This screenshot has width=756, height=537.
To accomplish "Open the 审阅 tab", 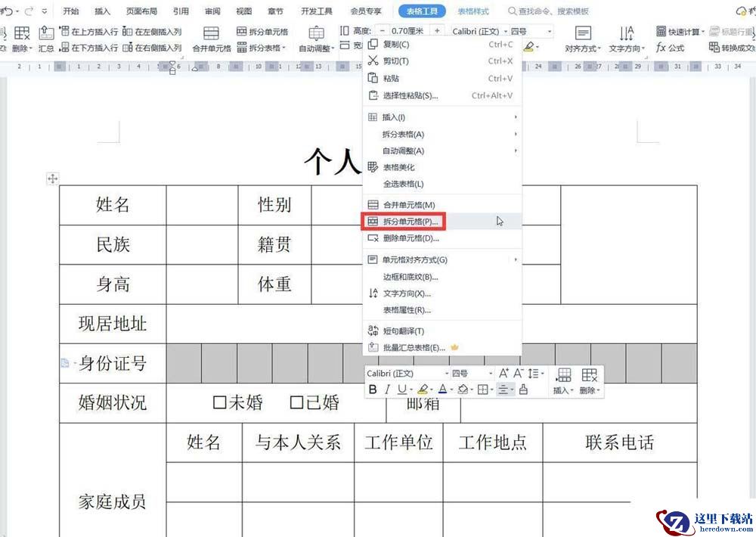I will pos(212,11).
